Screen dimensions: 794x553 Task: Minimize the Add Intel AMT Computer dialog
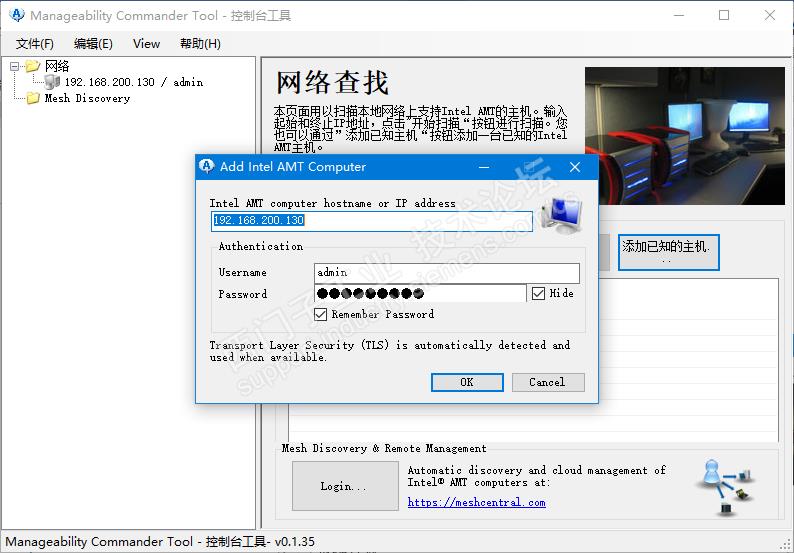484,167
